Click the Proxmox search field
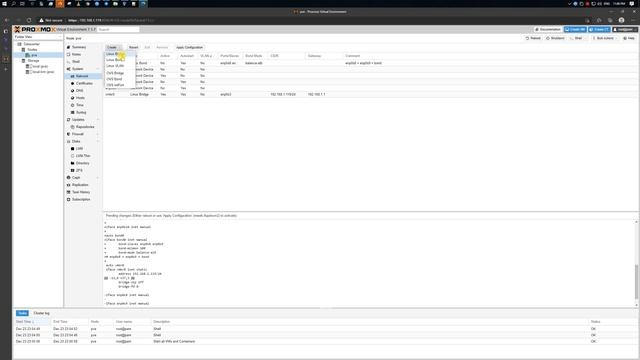The height and width of the screenshot is (360, 640). (118, 29)
